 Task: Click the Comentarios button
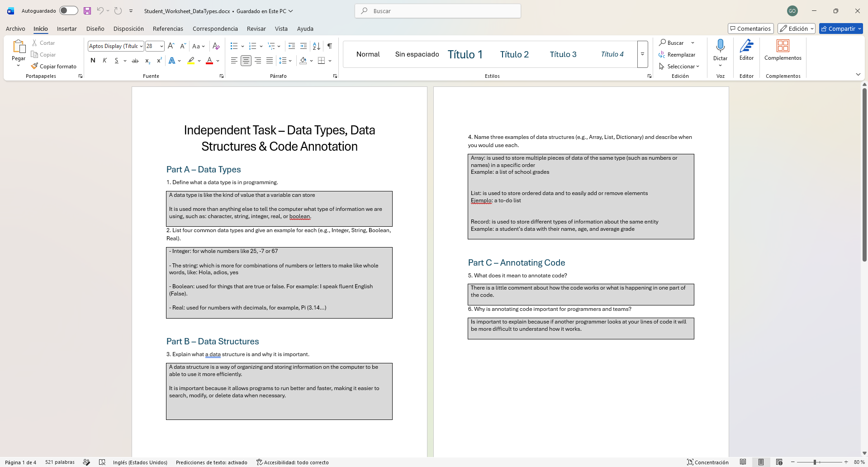point(750,29)
